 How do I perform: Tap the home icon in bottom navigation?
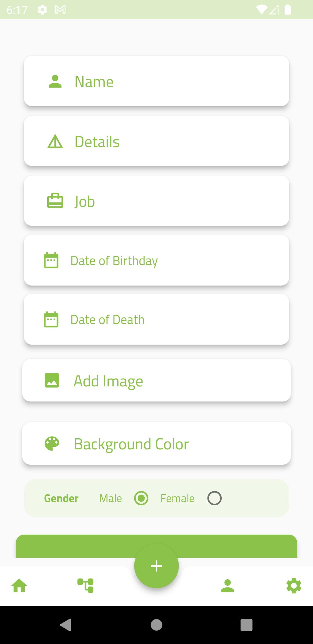[x=19, y=585]
